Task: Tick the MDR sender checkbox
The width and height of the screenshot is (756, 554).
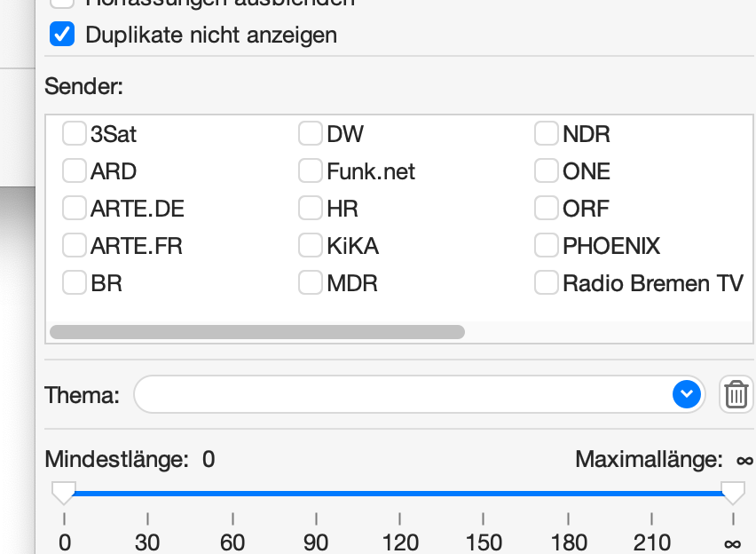Action: tap(311, 282)
